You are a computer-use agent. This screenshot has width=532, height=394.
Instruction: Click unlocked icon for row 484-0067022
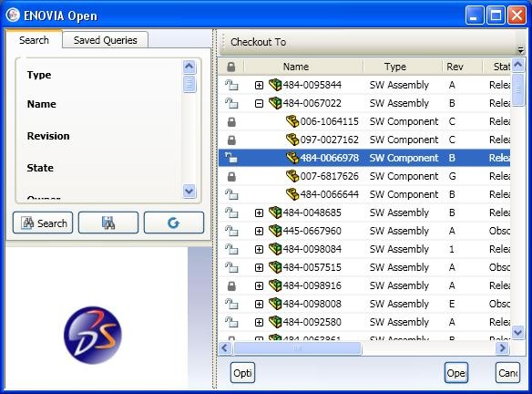(231, 103)
